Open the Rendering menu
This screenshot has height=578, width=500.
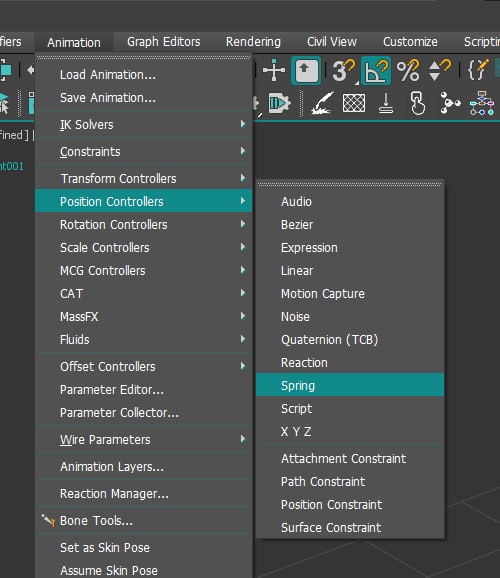tap(253, 42)
